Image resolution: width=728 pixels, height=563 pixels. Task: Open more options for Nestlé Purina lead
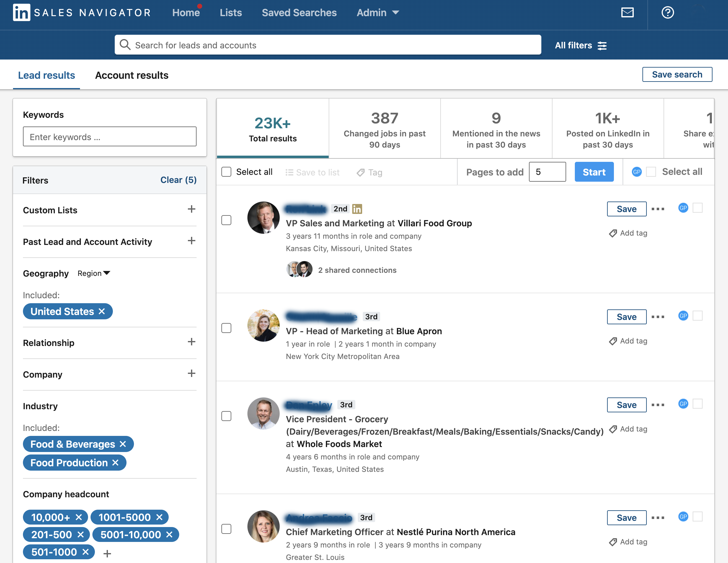pyautogui.click(x=658, y=518)
